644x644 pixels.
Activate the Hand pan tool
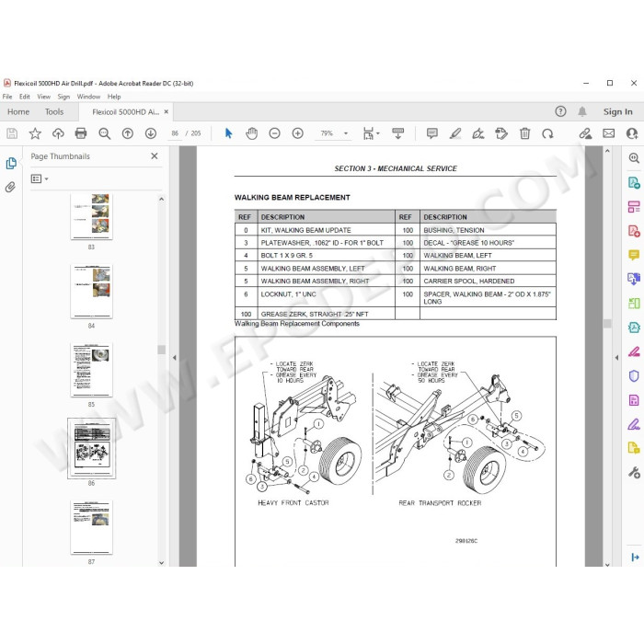click(x=251, y=133)
